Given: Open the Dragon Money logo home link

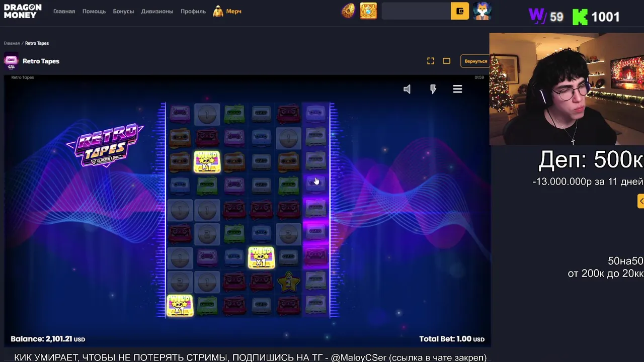Looking at the screenshot, I should [x=23, y=11].
